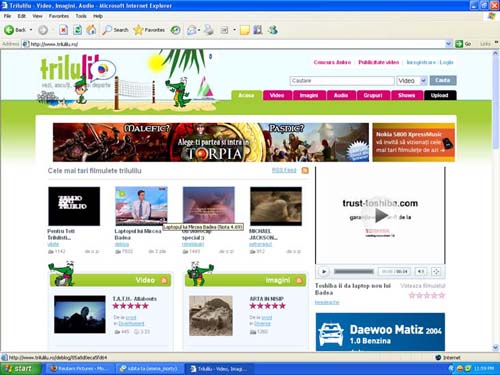Rate the film with the Voteaza stars

point(427,295)
